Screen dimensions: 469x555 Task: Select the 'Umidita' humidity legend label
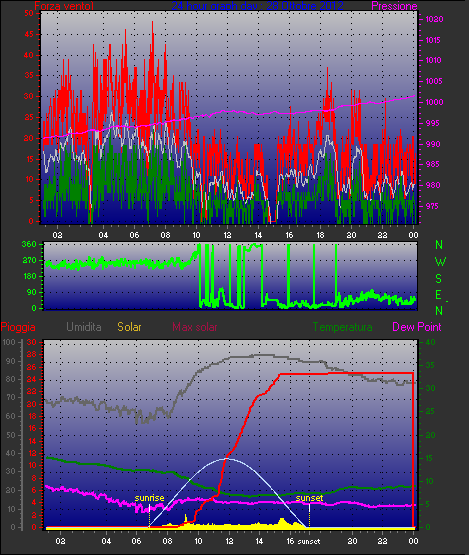(84, 327)
